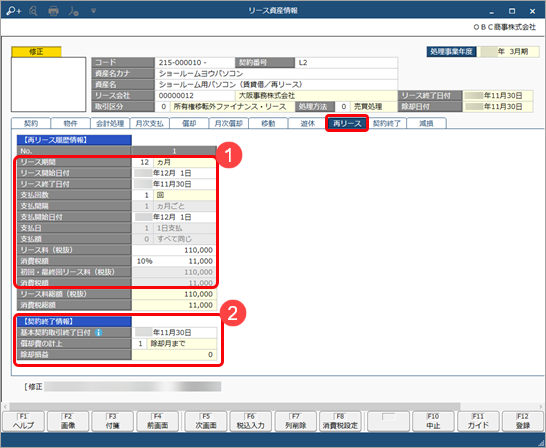Open the 月次支払 tab
Screen dimensions: 546x448
tap(150, 123)
